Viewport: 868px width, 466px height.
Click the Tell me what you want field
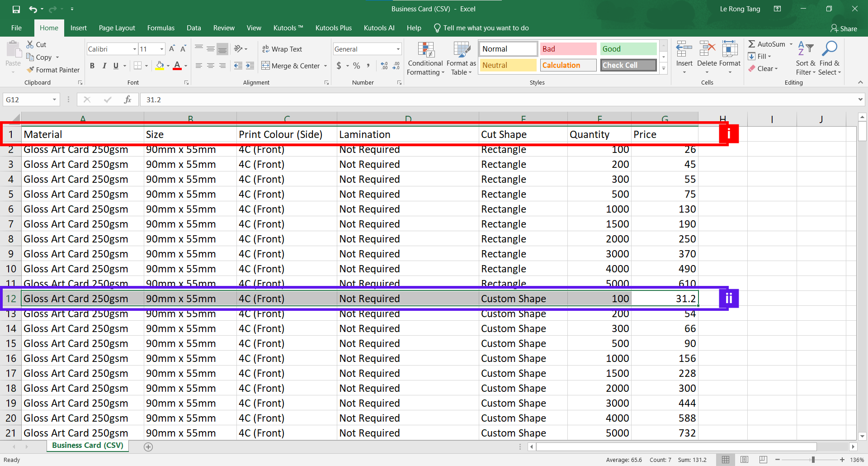click(x=486, y=28)
